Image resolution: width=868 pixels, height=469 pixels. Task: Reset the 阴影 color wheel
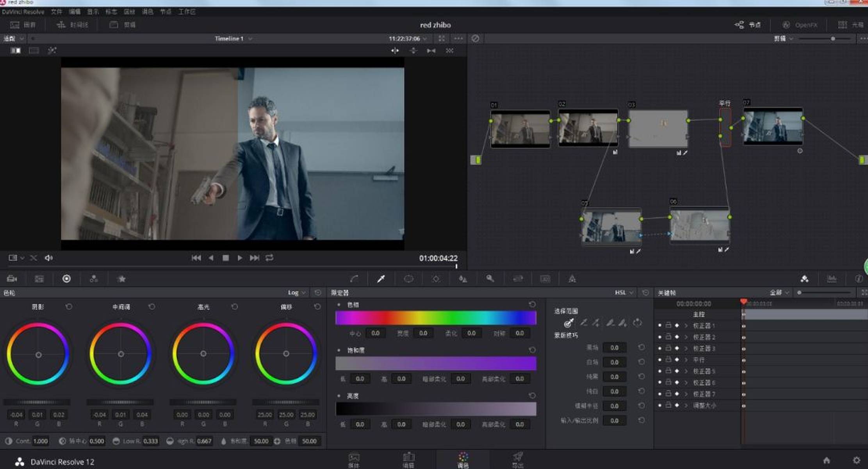(x=69, y=307)
